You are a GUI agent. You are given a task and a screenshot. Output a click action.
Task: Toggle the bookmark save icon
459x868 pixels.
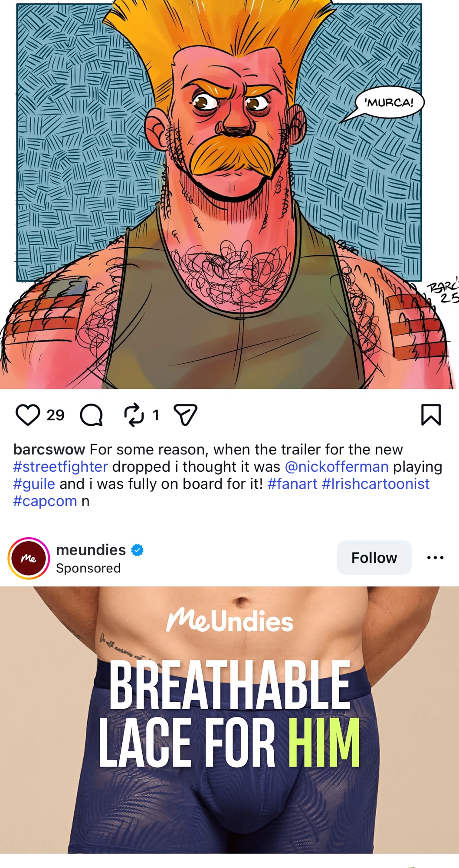[x=431, y=415]
